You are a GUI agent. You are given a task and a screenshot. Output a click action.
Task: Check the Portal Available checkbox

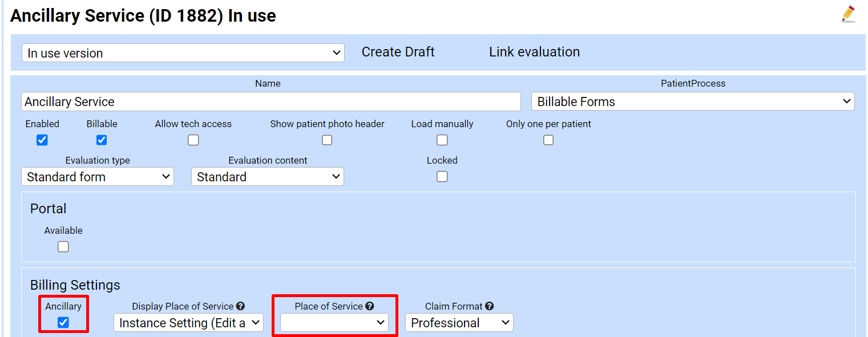coord(63,246)
